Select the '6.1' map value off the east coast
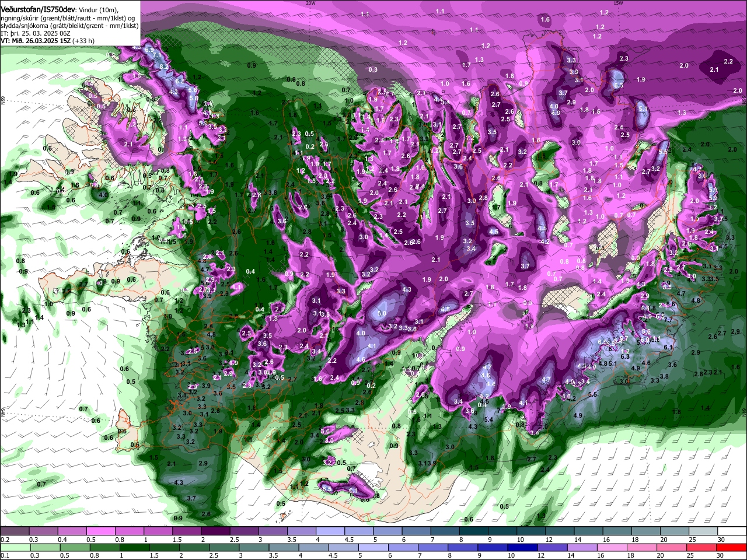The image size is (747, 560). pyautogui.click(x=668, y=347)
